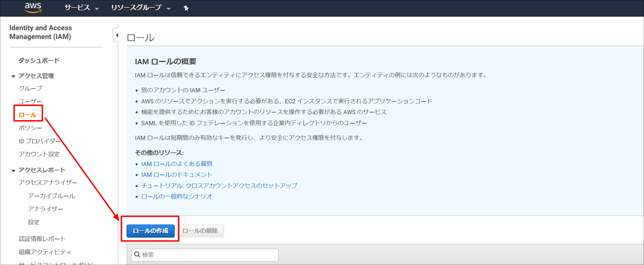644x265 pixels.
Task: Open アカウント設定 in sidebar
Action: click(x=39, y=154)
